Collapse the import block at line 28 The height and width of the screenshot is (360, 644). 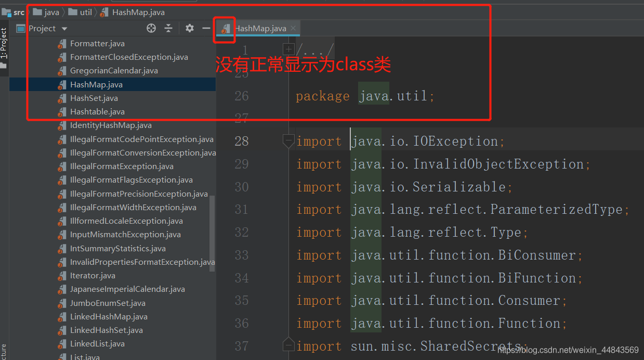pyautogui.click(x=288, y=141)
